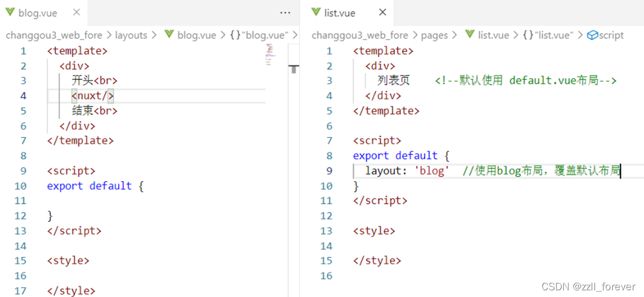Image resolution: width=644 pixels, height=297 pixels.
Task: Click the 结束<br> text in blog.vue
Action: (95, 110)
